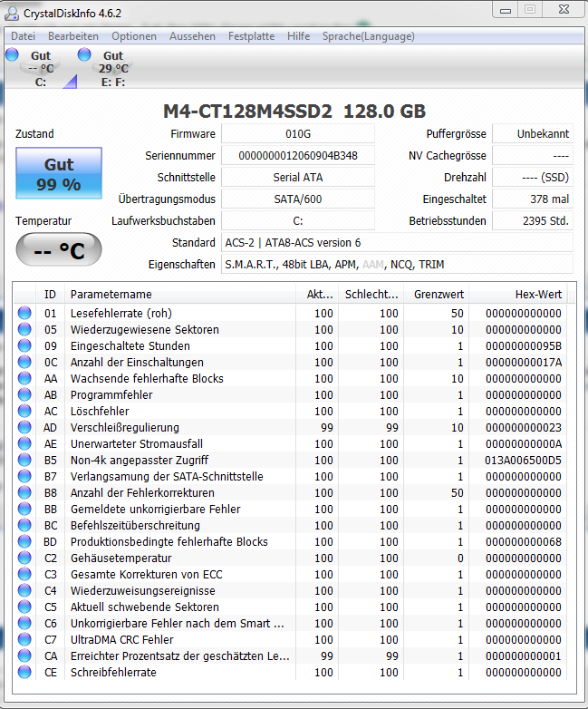Click the status icon for Non-4k angepasster Zugriff
Viewport: 588px width, 709px height.
24,460
